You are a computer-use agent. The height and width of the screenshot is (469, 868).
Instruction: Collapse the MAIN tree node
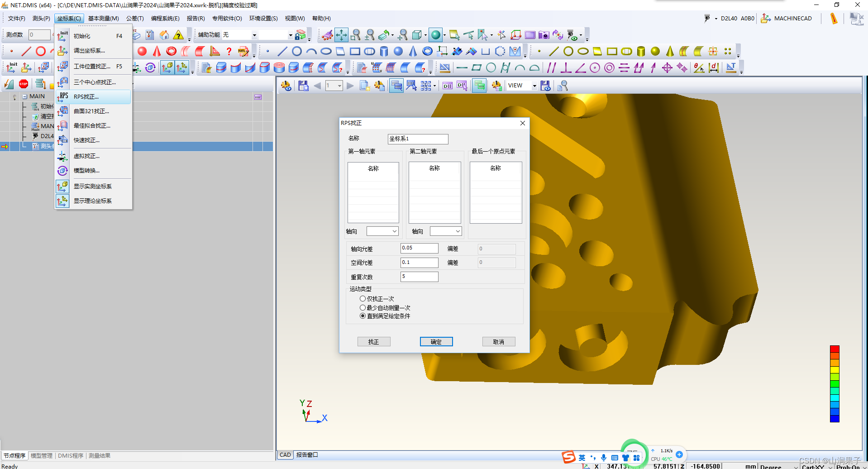coord(25,96)
